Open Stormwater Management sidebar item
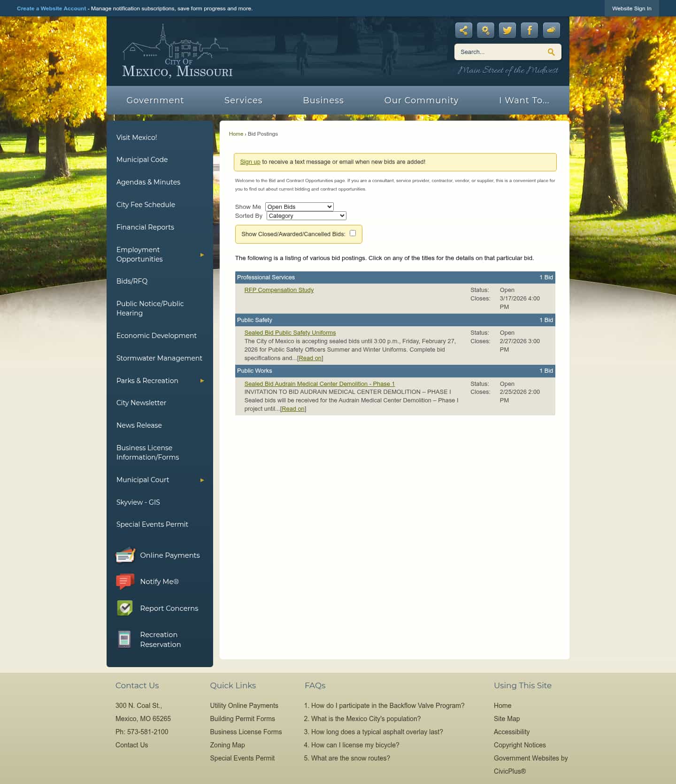This screenshot has height=784, width=676. (160, 358)
